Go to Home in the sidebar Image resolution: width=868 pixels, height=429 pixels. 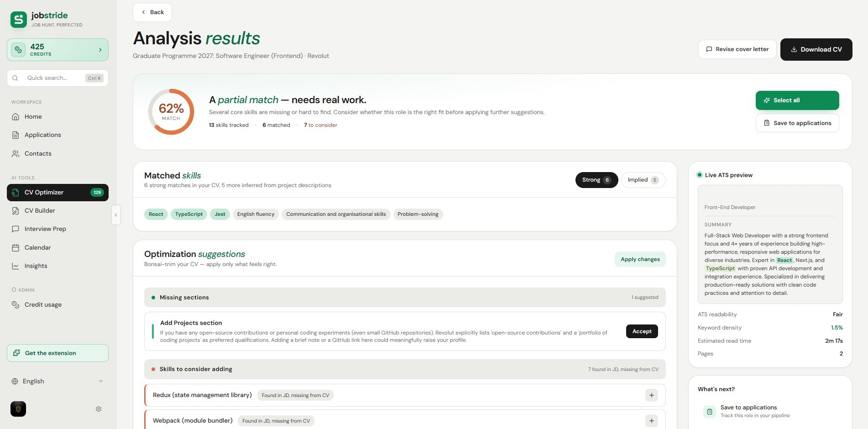point(58,117)
